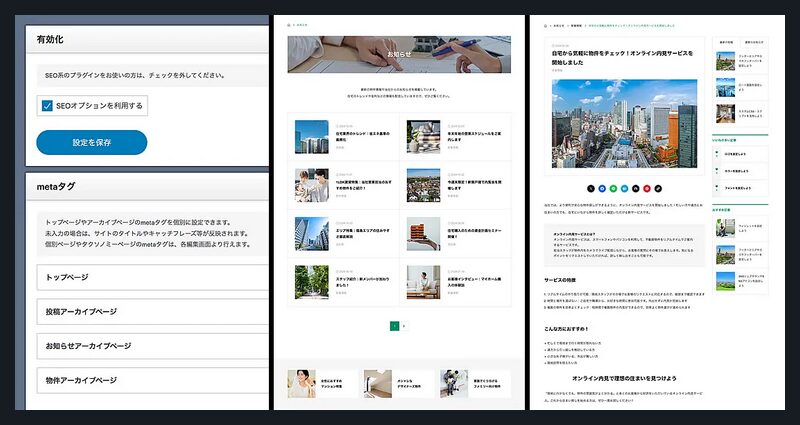The image size is (800, 425).
Task: Switch to the first sidebar tab of recent posts
Action: 726,43
